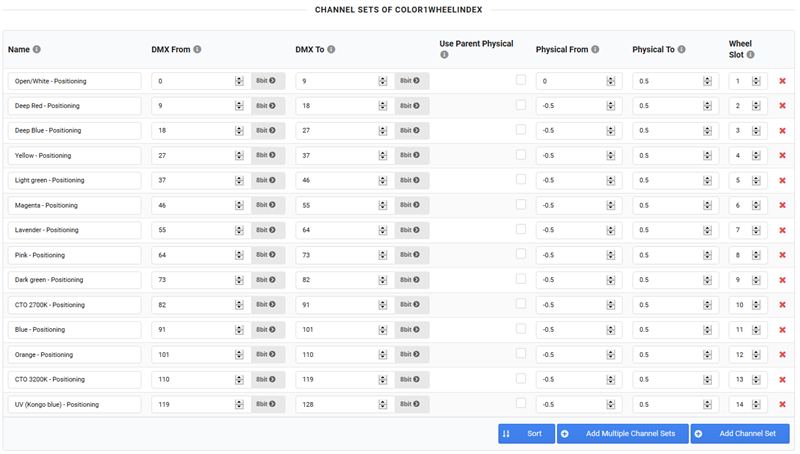Click the info icon next to DMX From
The height and width of the screenshot is (454, 800).
197,49
